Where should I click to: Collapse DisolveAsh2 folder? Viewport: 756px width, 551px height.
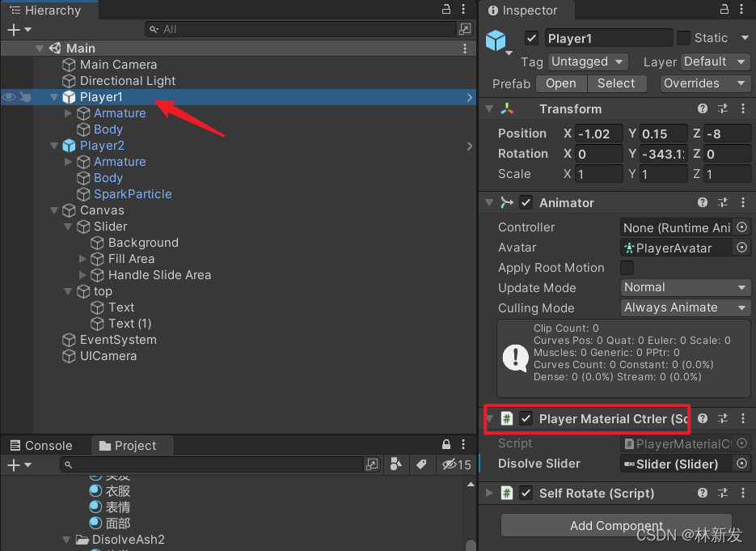pyautogui.click(x=66, y=540)
